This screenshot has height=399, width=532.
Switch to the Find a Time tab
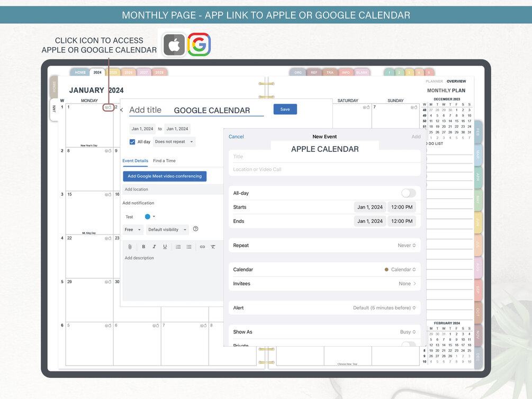click(164, 161)
